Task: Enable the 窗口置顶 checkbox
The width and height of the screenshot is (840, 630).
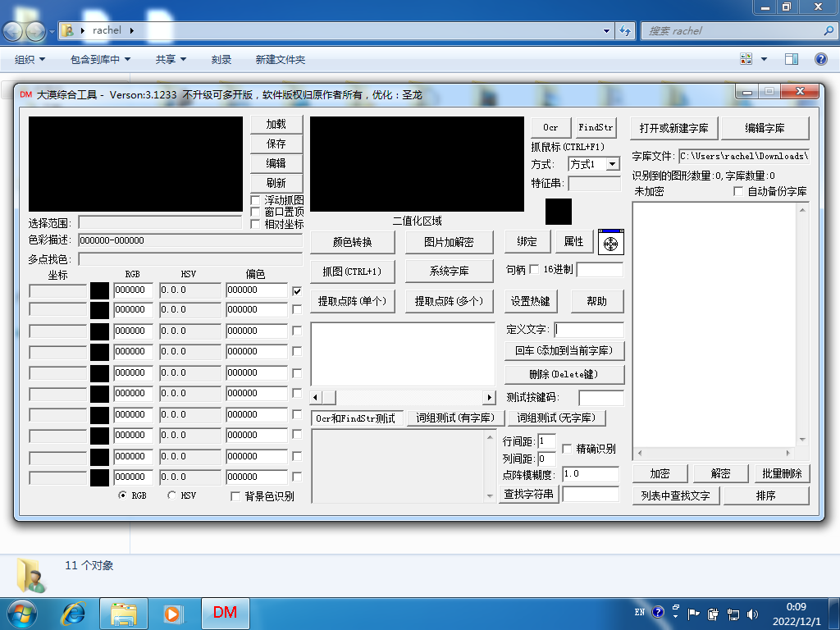Action: coord(256,212)
